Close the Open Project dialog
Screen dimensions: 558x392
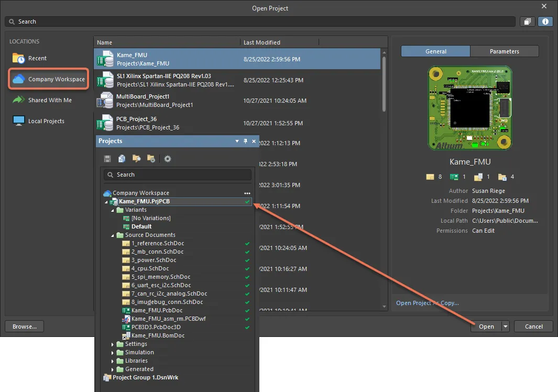click(544, 6)
